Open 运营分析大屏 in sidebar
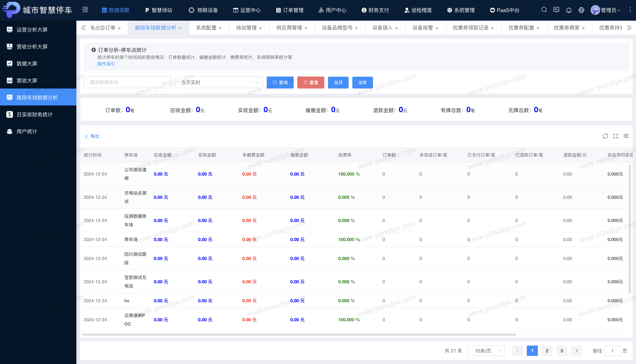636x364 pixels. 38,30
